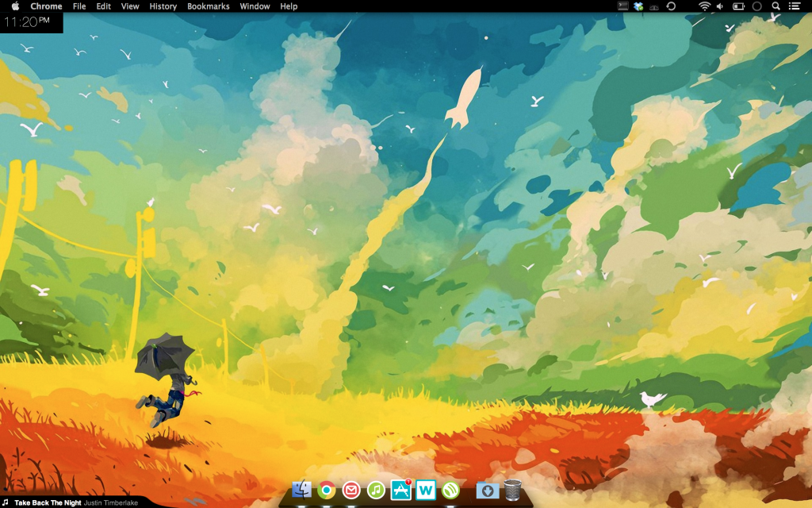
Task: Open the File menu
Action: point(79,6)
